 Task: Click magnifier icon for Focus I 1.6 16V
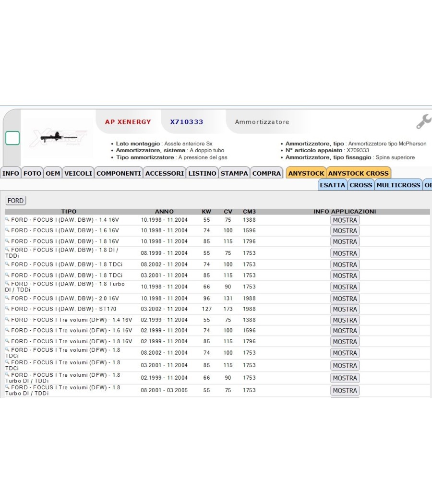[7, 230]
